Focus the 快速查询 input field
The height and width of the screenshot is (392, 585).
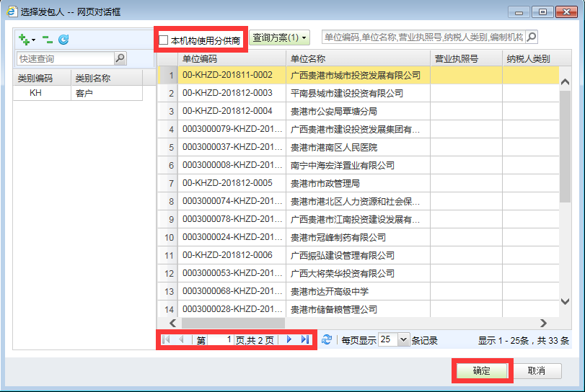click(66, 58)
